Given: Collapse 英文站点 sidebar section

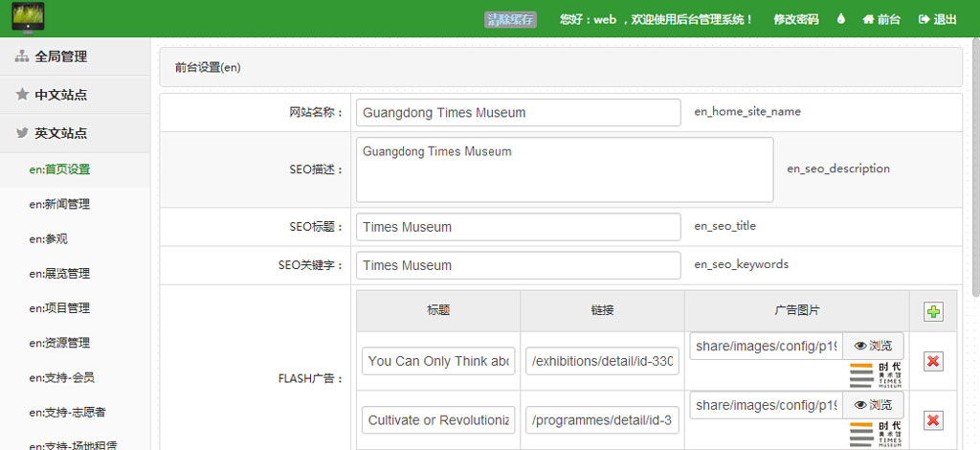Looking at the screenshot, I should [61, 133].
